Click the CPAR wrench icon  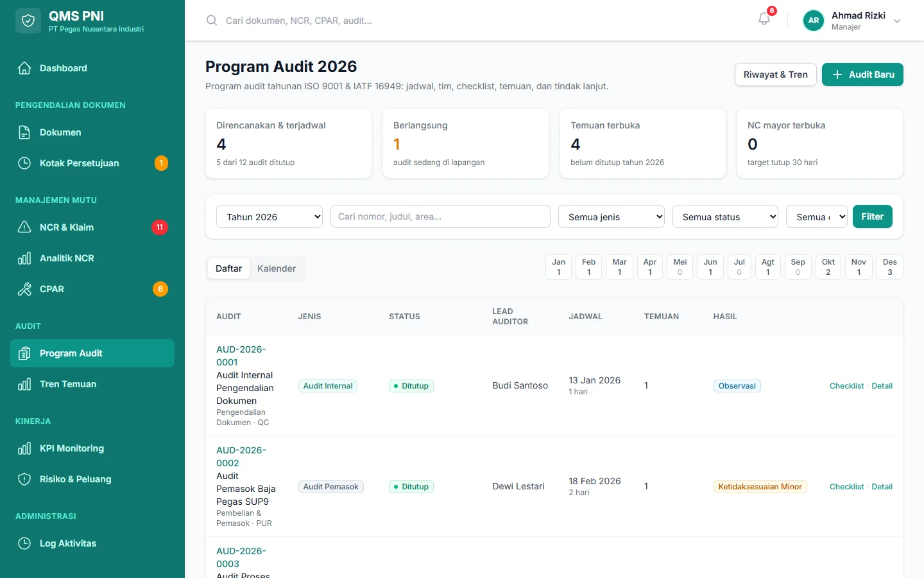[24, 289]
